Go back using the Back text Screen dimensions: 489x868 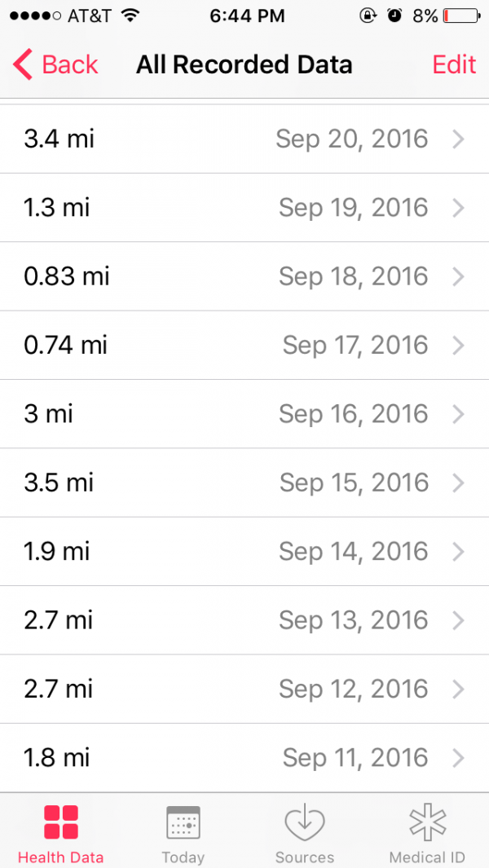click(x=70, y=64)
